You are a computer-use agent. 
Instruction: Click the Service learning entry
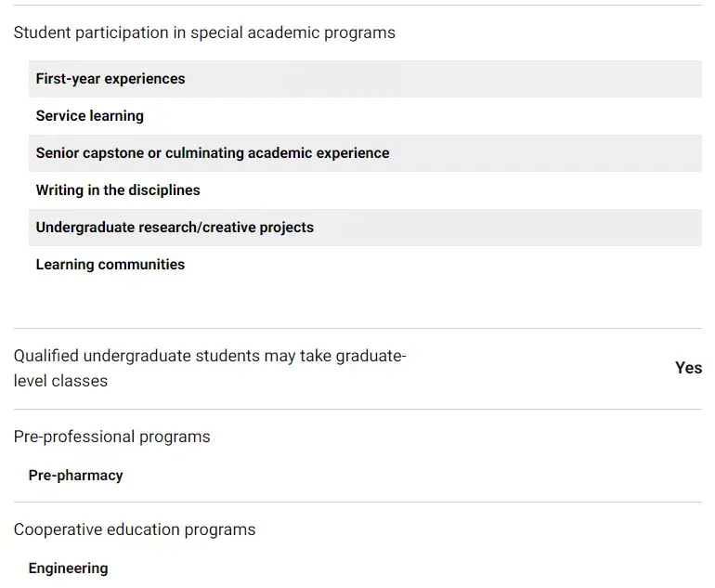[90, 116]
